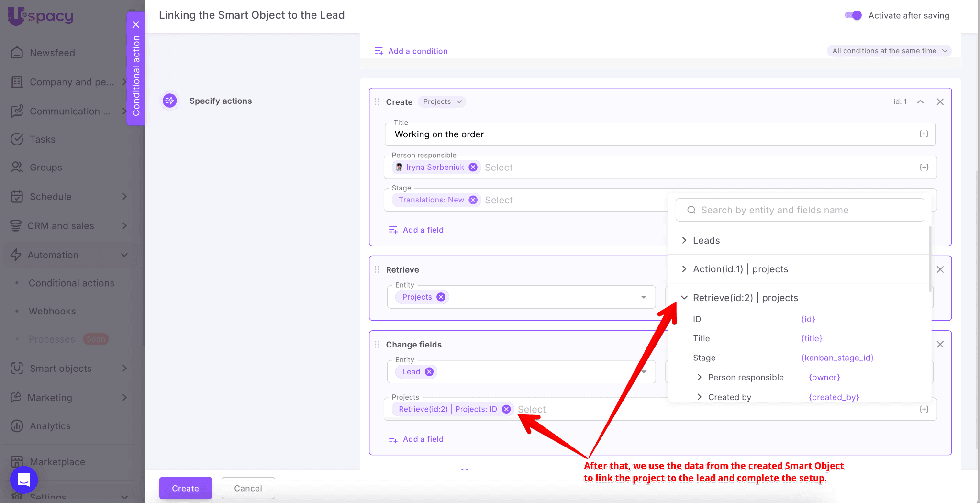Click the search by entity and fields input
The width and height of the screenshot is (980, 503).
pos(799,210)
